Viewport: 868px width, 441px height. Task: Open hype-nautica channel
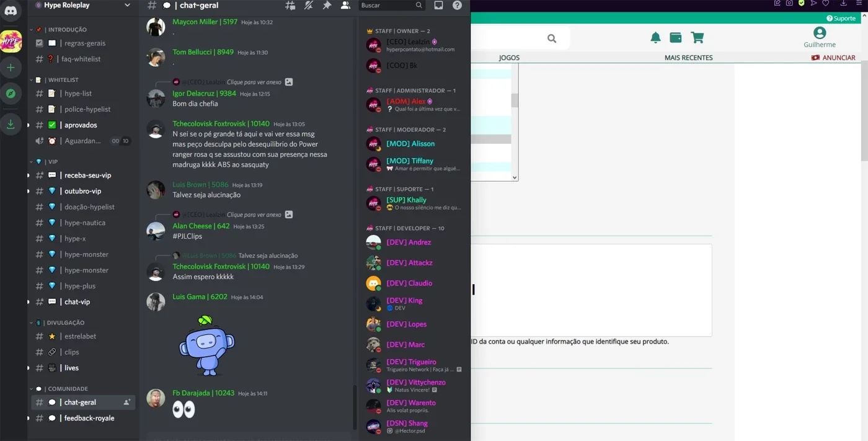tap(83, 223)
